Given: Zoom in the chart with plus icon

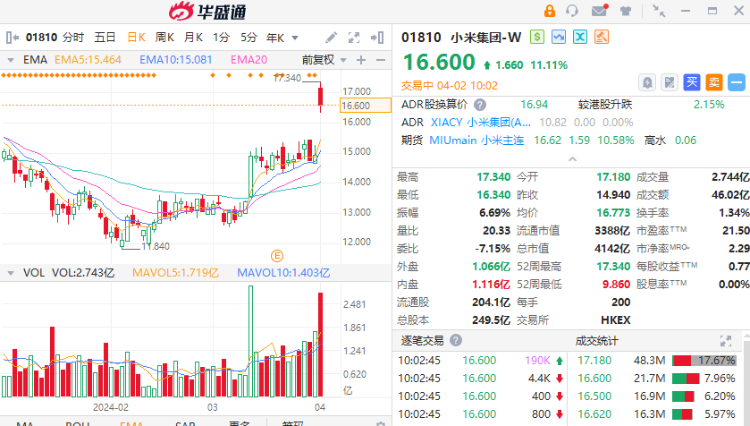Looking at the screenshot, I should [x=361, y=60].
